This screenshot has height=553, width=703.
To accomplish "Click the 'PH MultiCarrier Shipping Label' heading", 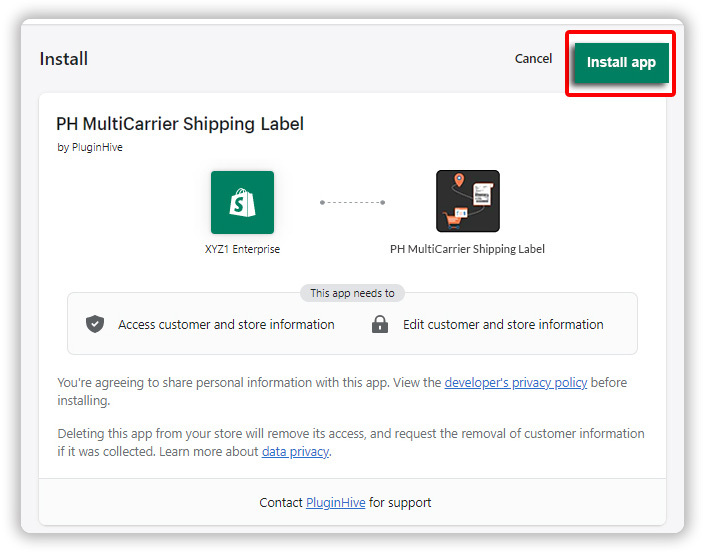I will 180,124.
